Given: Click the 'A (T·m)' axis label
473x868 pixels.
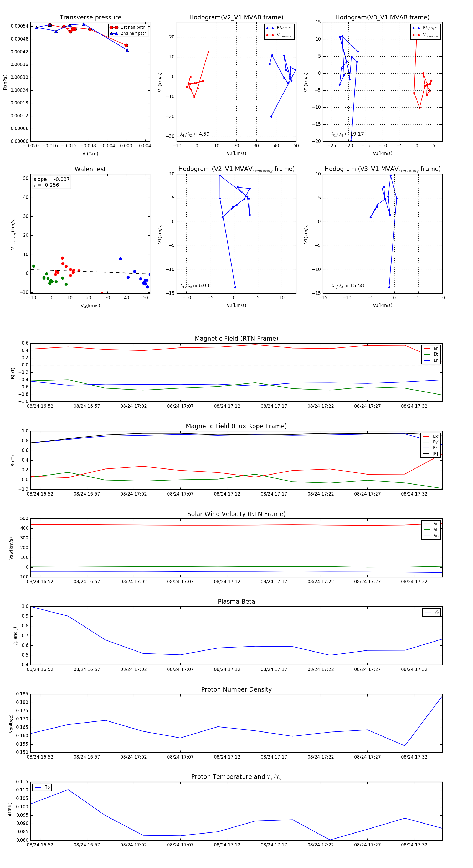Looking at the screenshot, I should pyautogui.click(x=90, y=154).
